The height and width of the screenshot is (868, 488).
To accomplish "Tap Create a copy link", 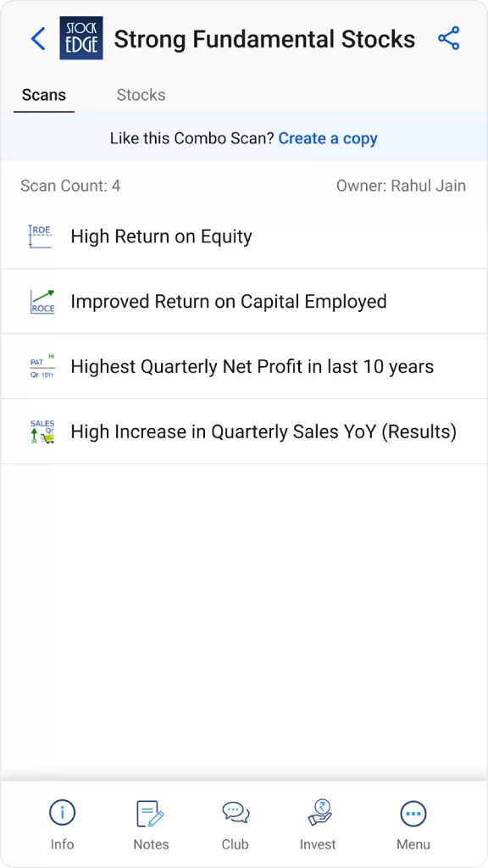I will click(328, 137).
